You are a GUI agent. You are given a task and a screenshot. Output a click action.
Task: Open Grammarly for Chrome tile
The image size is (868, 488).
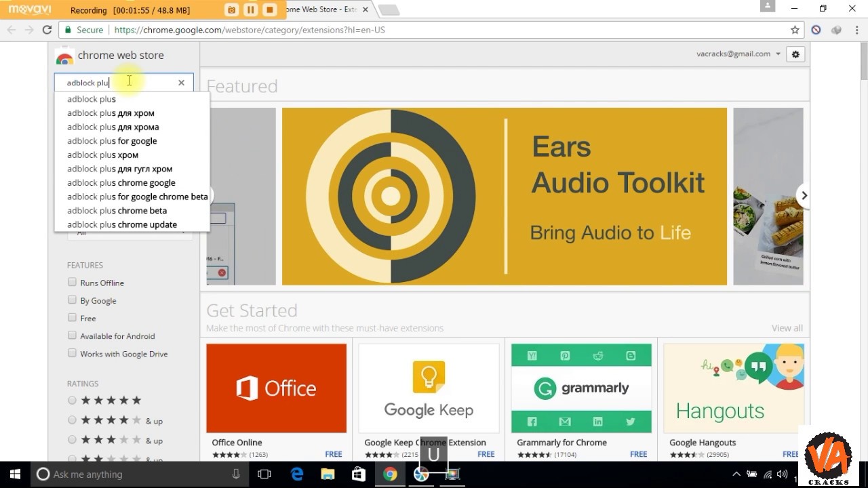point(581,388)
